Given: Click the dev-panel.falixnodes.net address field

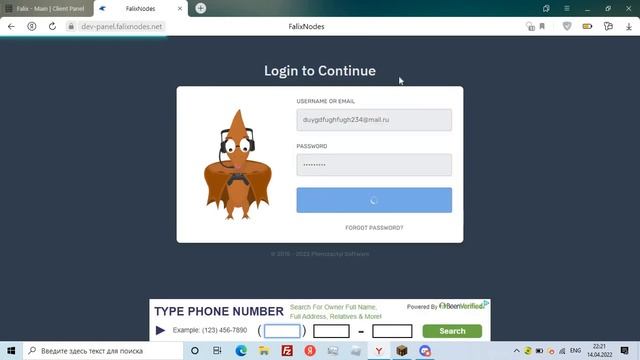Looking at the screenshot, I should (x=122, y=27).
